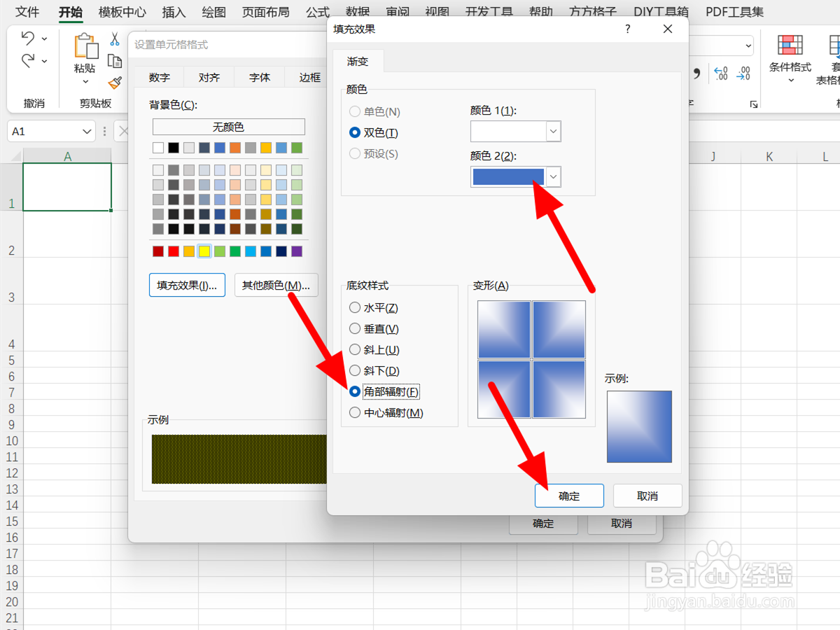Open the Undo history dropdown arrow

point(45,38)
